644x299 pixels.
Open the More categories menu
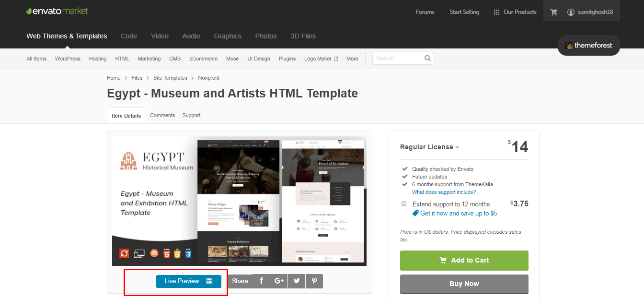pyautogui.click(x=352, y=59)
